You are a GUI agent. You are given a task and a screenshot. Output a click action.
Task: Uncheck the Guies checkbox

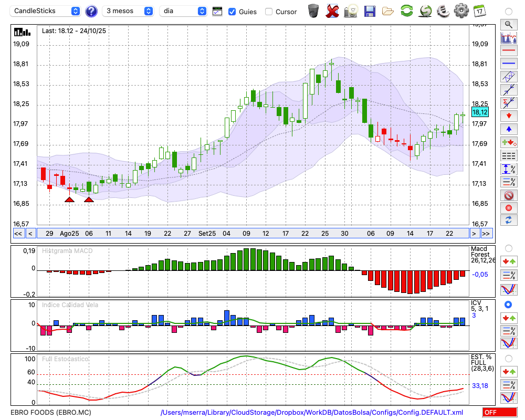pyautogui.click(x=232, y=12)
